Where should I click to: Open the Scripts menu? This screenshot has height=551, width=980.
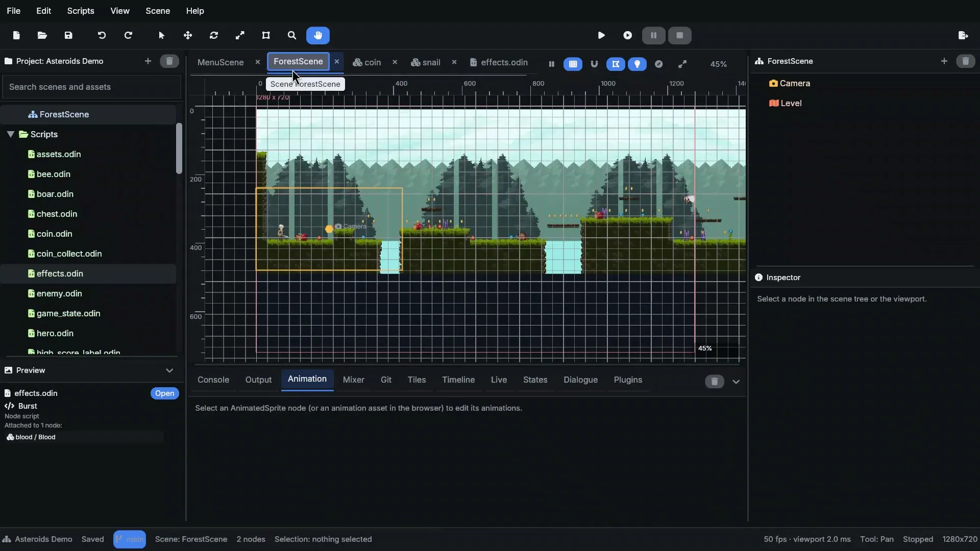[81, 11]
